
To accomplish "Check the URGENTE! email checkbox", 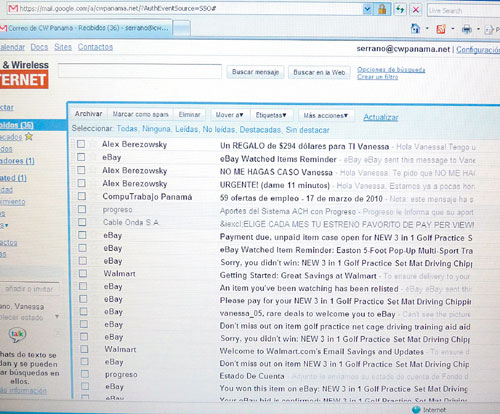I will coord(81,183).
